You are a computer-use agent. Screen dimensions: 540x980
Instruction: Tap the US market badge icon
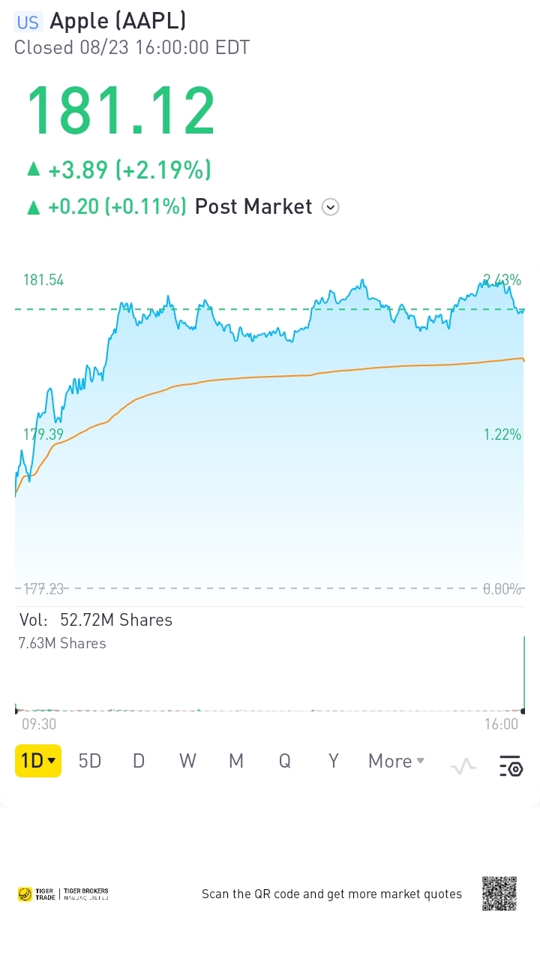(x=28, y=22)
